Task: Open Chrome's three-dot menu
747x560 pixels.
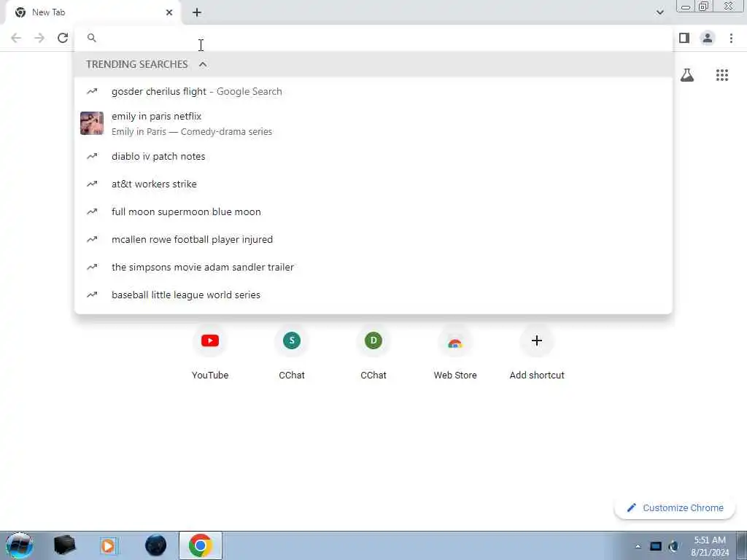Action: pyautogui.click(x=731, y=38)
